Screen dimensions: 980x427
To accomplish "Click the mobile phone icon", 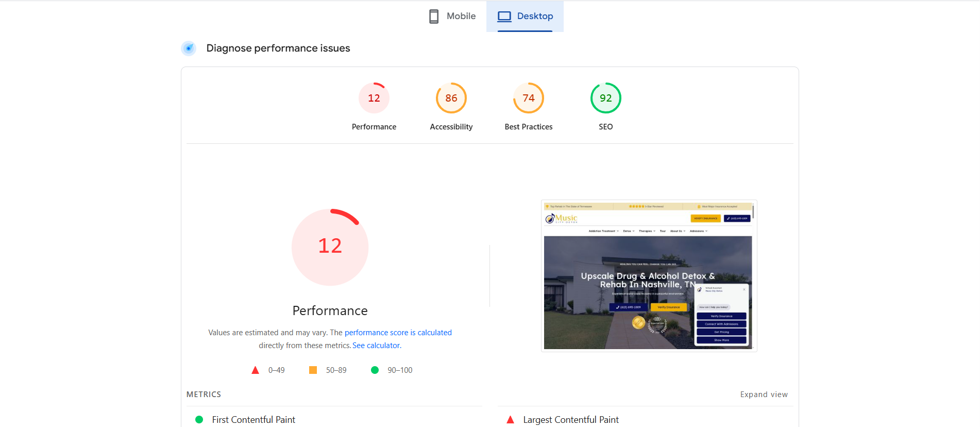I will pos(434,17).
